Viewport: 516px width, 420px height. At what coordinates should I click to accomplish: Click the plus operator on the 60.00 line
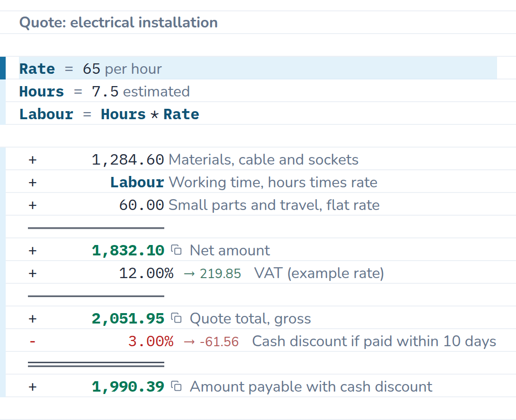[x=33, y=205]
